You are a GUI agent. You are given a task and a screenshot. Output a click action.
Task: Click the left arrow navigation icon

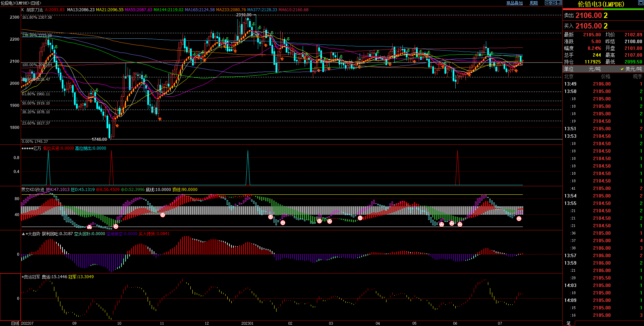tap(548, 3)
